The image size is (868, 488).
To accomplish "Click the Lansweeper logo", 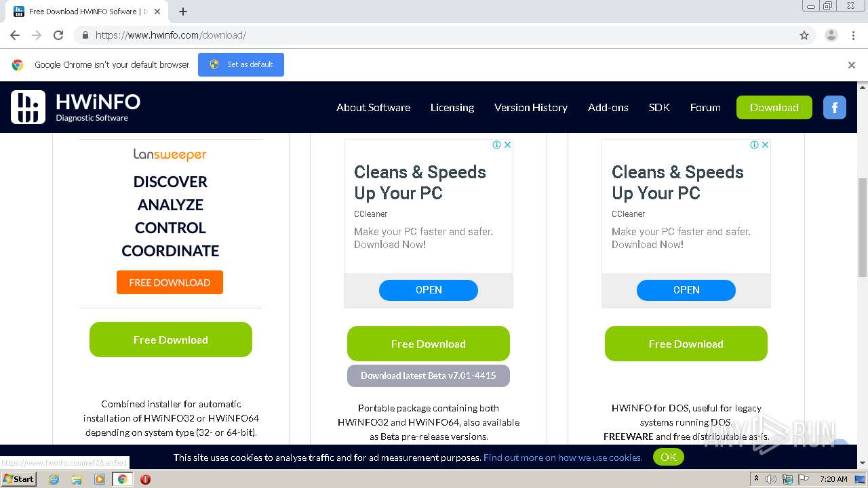I will point(170,155).
